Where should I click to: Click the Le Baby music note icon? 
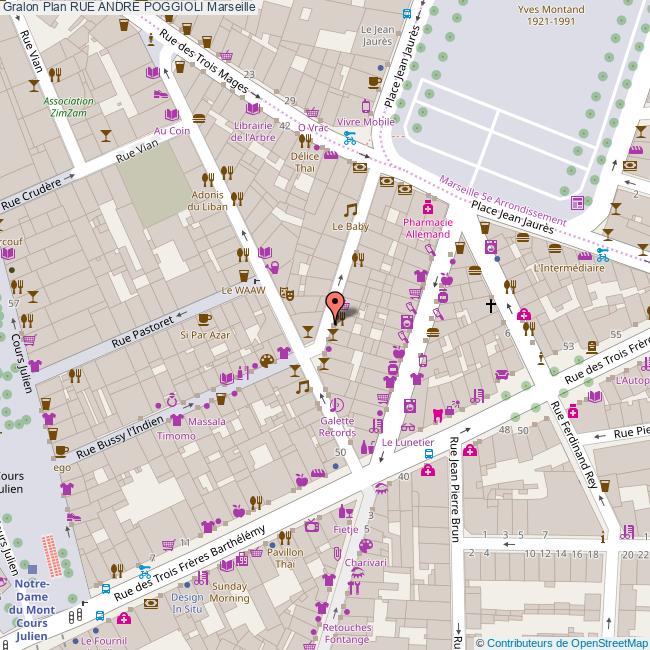pos(350,210)
